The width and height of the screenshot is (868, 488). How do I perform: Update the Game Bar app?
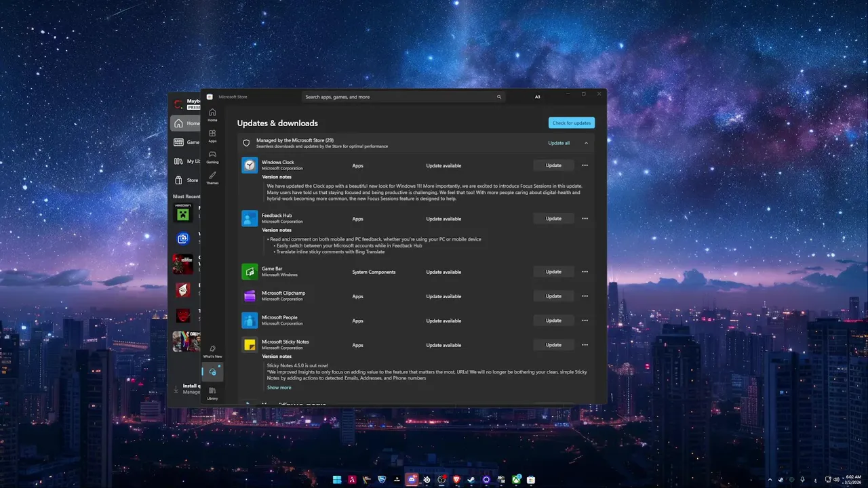(x=553, y=272)
